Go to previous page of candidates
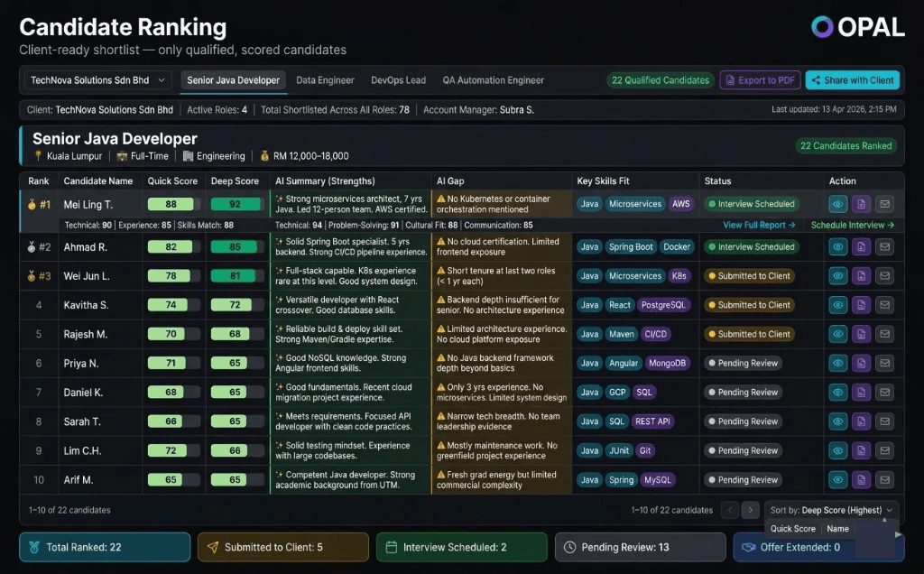 [730, 510]
